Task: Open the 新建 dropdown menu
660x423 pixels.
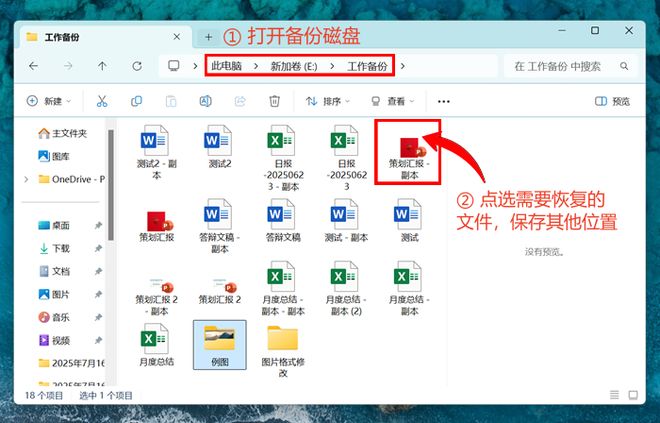Action: coord(49,101)
